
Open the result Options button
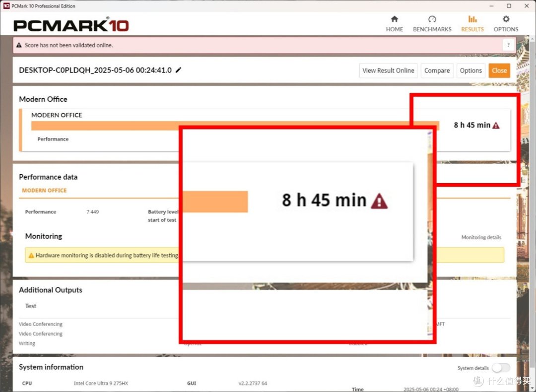pyautogui.click(x=470, y=70)
